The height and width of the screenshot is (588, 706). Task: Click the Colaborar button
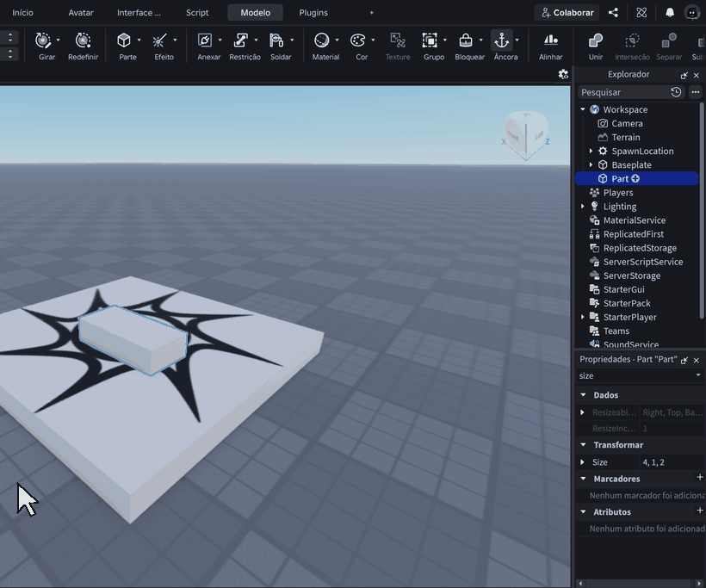click(x=567, y=13)
